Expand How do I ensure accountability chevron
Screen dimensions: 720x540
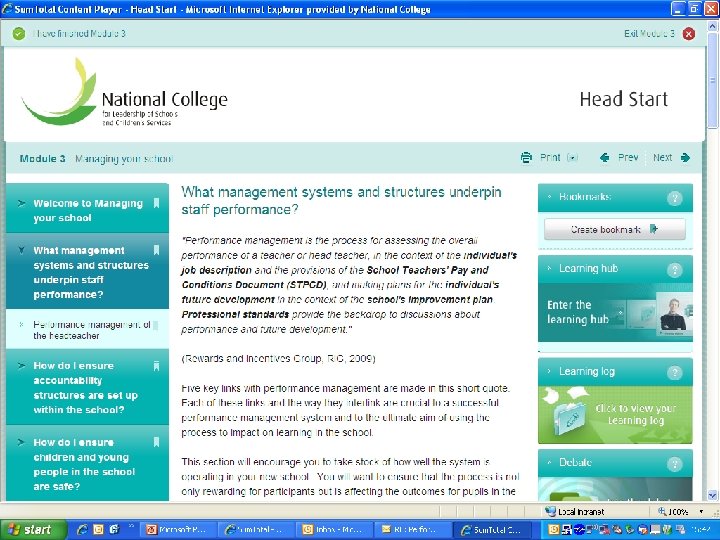coord(21,366)
